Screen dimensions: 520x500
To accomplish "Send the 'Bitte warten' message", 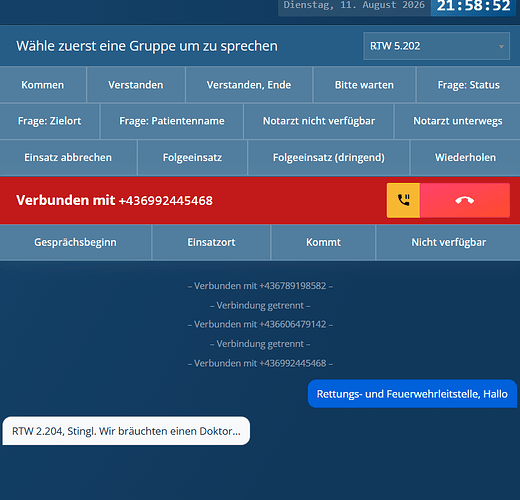I will pos(364,85).
